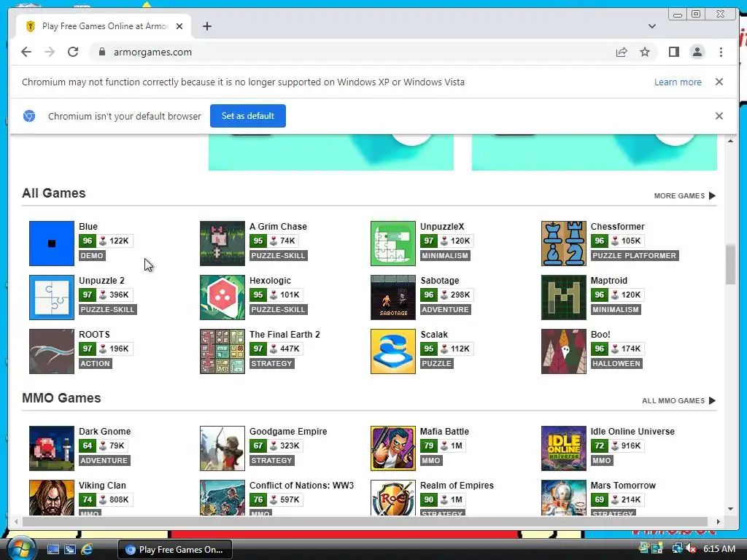Select the Play Free Games taskbar button
Viewport: 747px width, 560px height.
coord(175,550)
